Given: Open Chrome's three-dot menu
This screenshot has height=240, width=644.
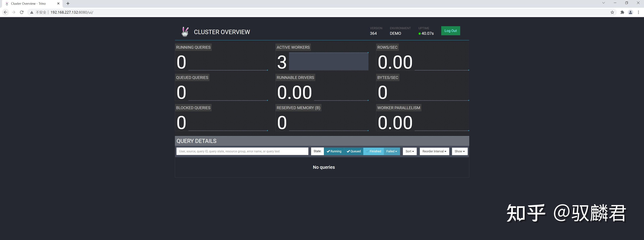Looking at the screenshot, I should coord(638,12).
